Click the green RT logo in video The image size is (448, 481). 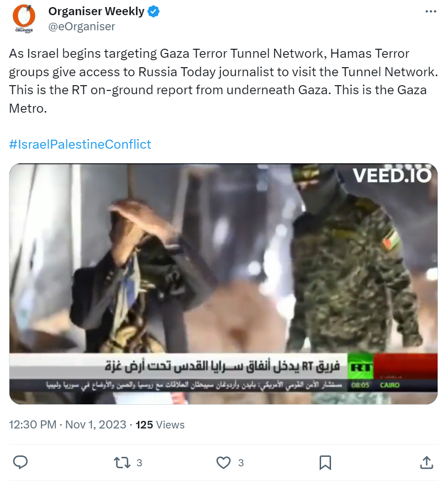coord(360,366)
